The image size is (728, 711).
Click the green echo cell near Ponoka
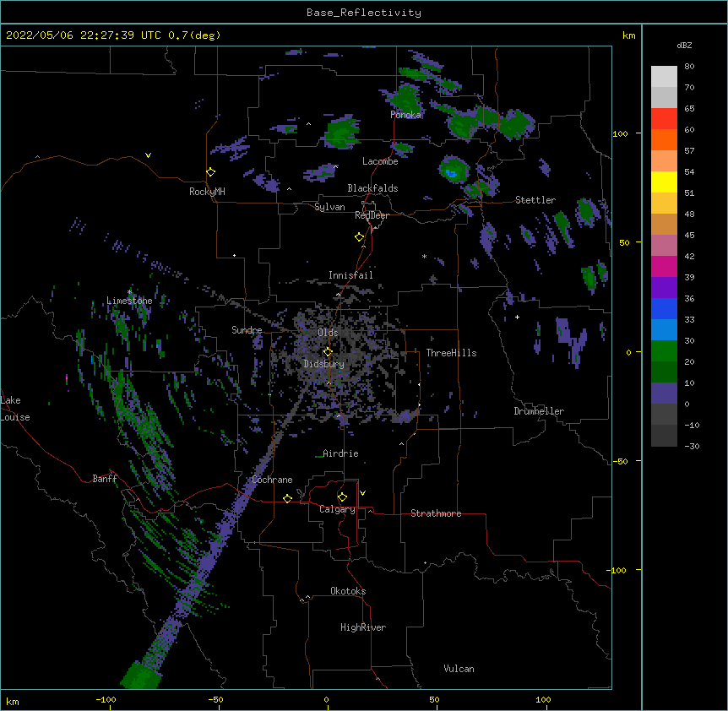408,99
